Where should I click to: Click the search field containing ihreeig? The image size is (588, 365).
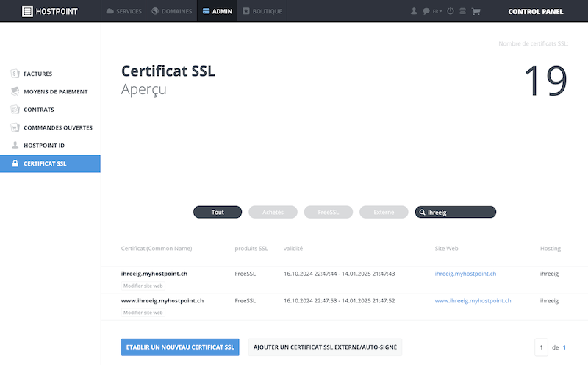[x=456, y=212]
